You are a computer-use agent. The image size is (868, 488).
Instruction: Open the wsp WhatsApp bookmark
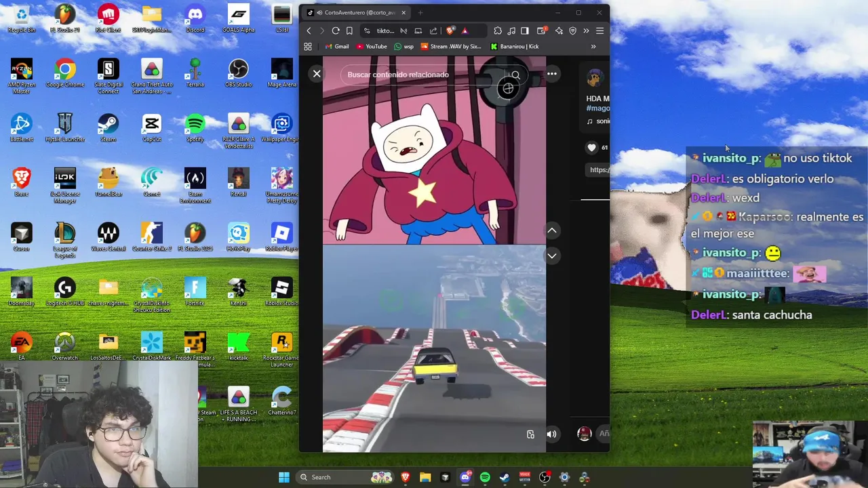(403, 46)
